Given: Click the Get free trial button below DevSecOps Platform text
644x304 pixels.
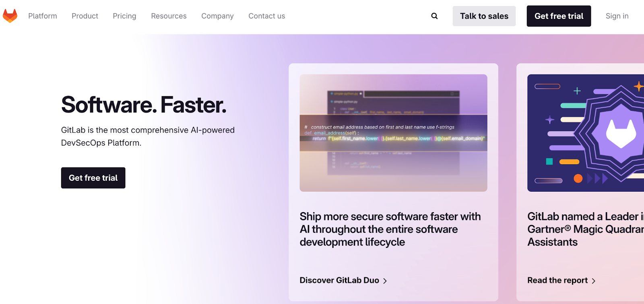Looking at the screenshot, I should (x=93, y=178).
